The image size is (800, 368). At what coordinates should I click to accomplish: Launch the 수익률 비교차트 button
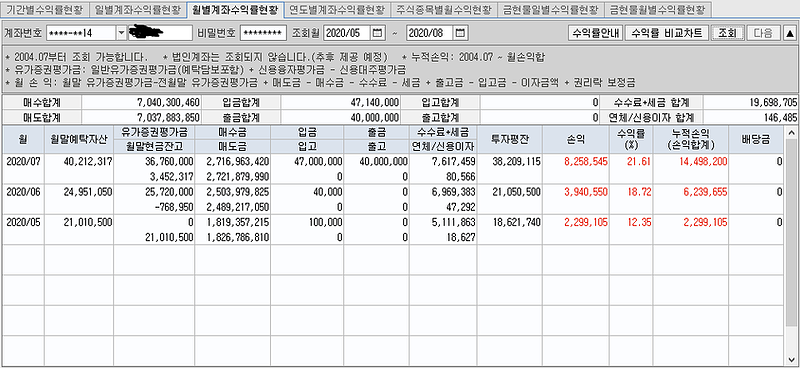(x=667, y=33)
